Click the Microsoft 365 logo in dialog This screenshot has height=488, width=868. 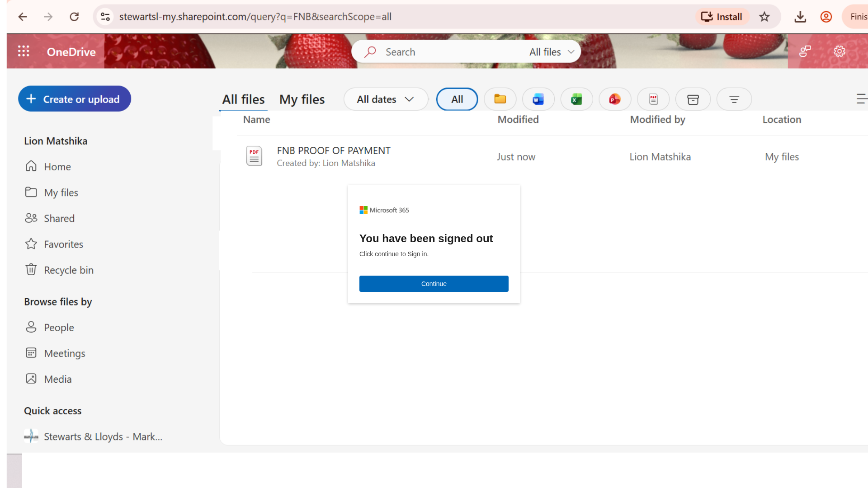(384, 210)
